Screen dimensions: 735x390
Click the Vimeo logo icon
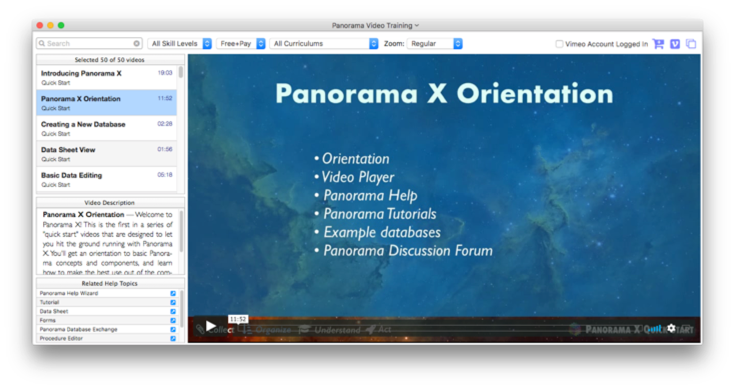tap(675, 44)
